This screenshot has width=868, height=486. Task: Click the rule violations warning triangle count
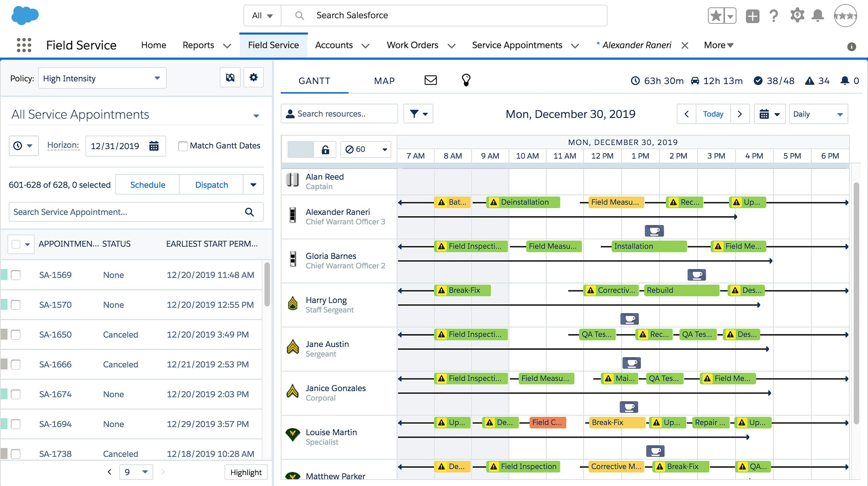[x=817, y=81]
